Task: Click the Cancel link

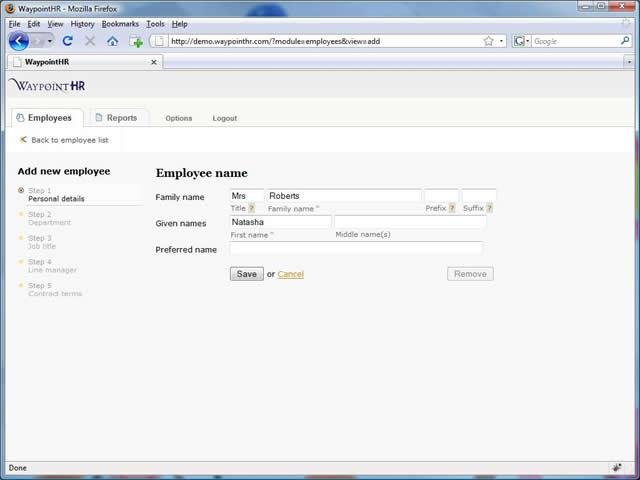Action: tap(291, 274)
